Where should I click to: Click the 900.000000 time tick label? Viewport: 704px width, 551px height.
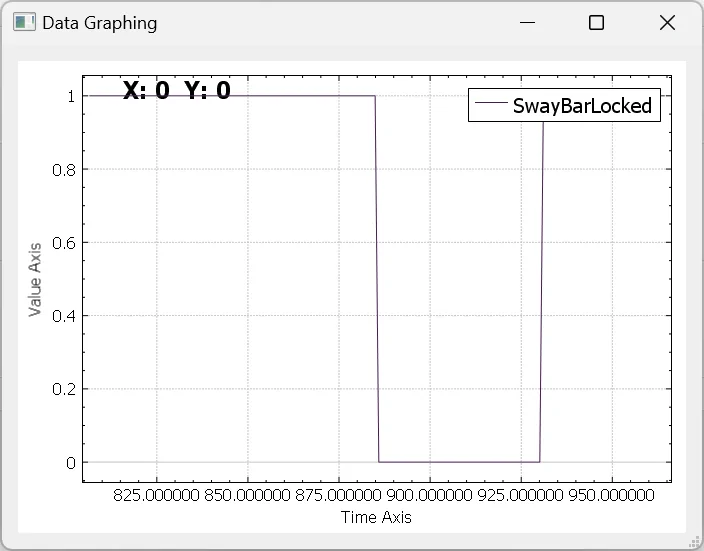[x=430, y=495]
